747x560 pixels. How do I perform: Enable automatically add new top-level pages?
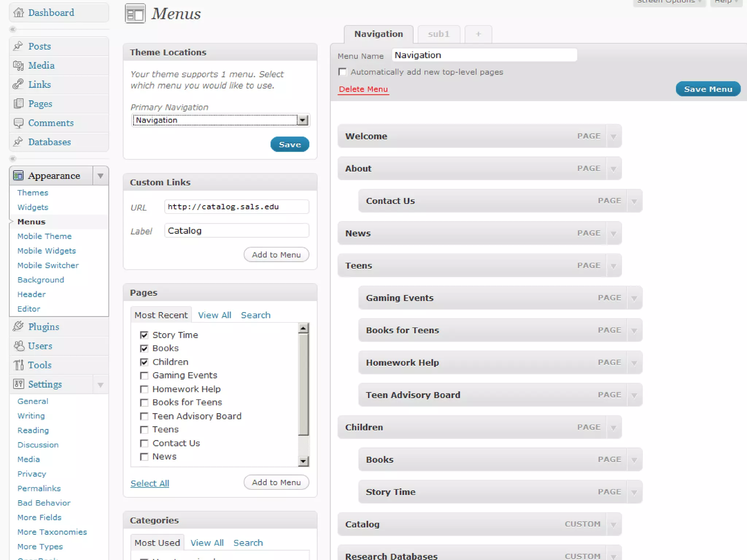tap(342, 72)
